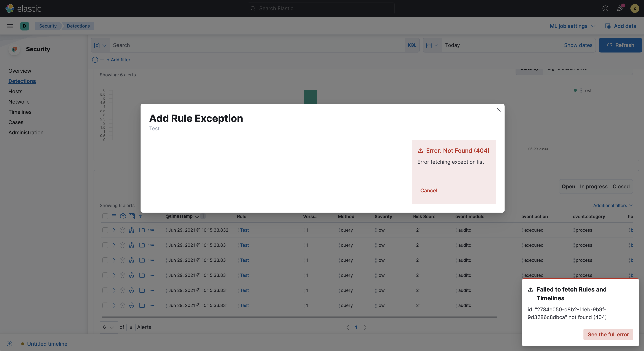Image resolution: width=644 pixels, height=351 pixels.
Task: Send the first alert to timeline cube icon
Action: [x=123, y=230]
